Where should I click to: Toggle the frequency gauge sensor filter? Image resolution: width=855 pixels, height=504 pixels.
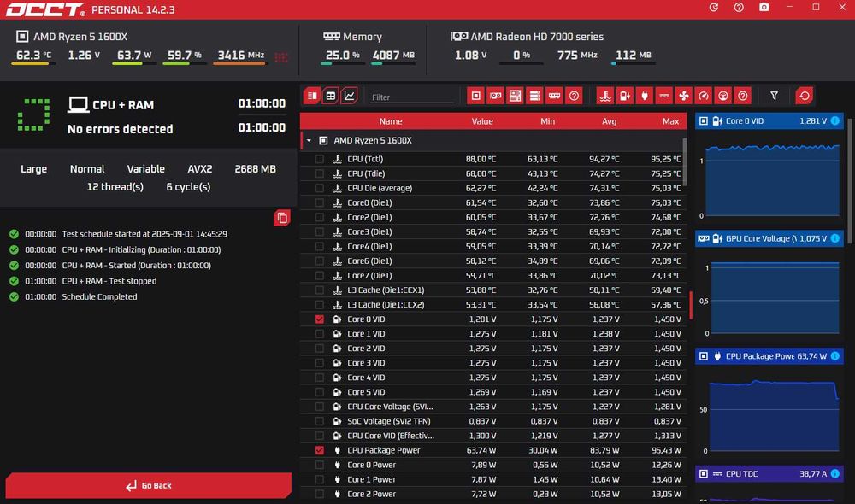tap(704, 96)
